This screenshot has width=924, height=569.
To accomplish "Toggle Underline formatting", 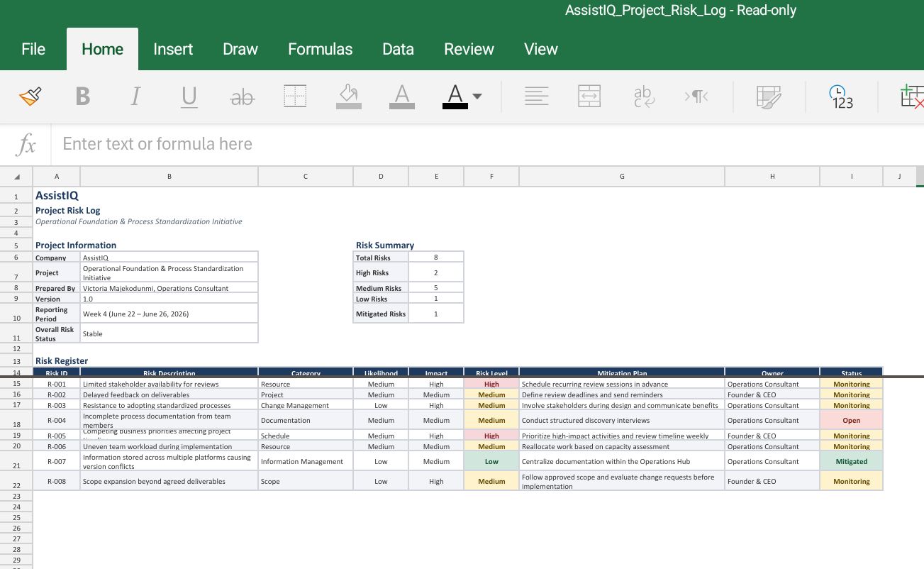I will [x=189, y=96].
